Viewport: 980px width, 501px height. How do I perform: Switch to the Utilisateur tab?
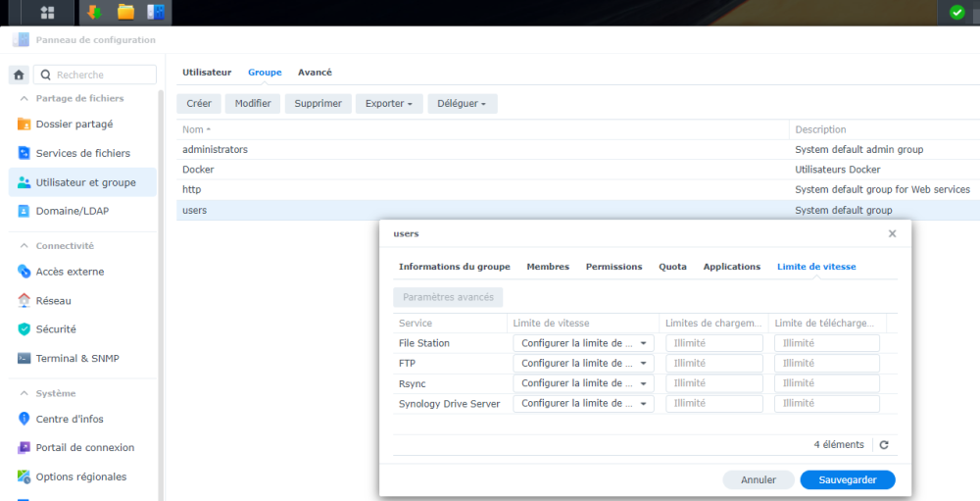click(x=207, y=73)
